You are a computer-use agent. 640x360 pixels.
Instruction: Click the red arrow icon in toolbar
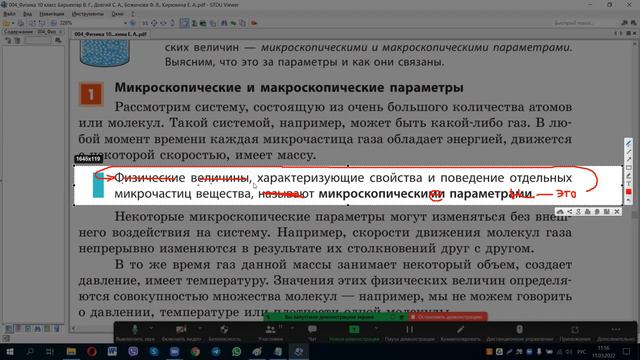click(254, 23)
